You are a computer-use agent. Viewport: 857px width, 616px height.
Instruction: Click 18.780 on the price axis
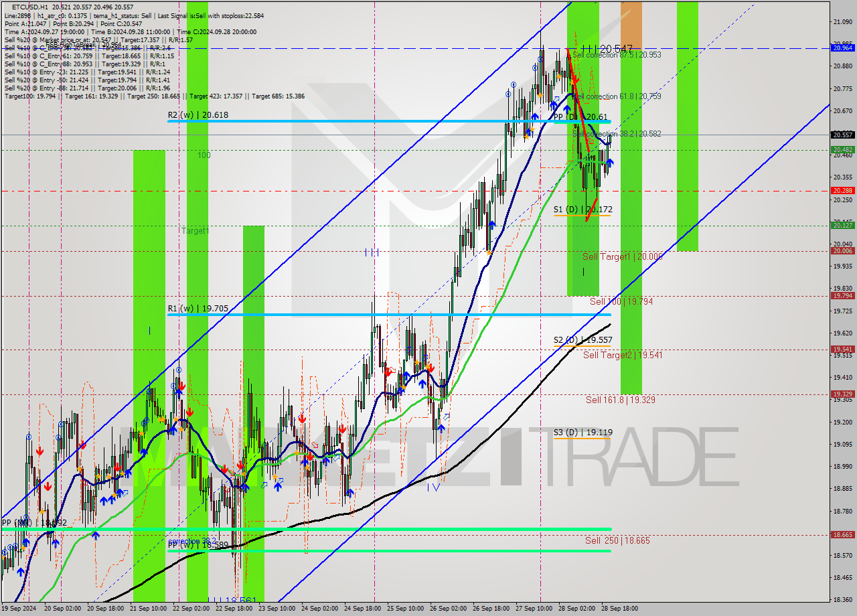click(842, 511)
